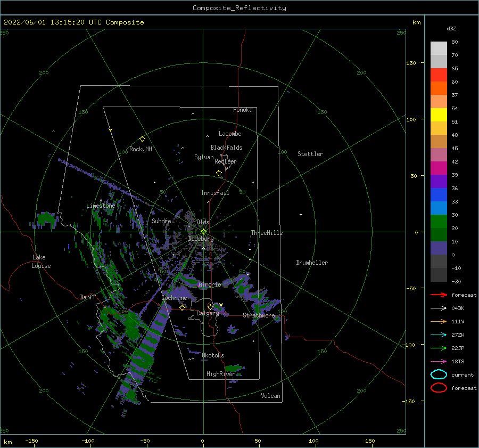Select the red 65-60 dBZ swatch
Screen dimensions: 479x448
(x=439, y=75)
